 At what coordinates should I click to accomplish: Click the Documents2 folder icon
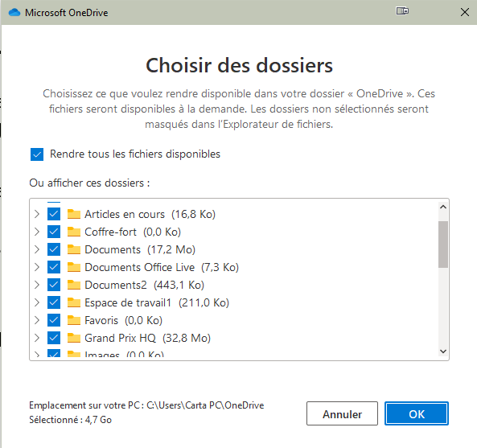[x=74, y=285]
